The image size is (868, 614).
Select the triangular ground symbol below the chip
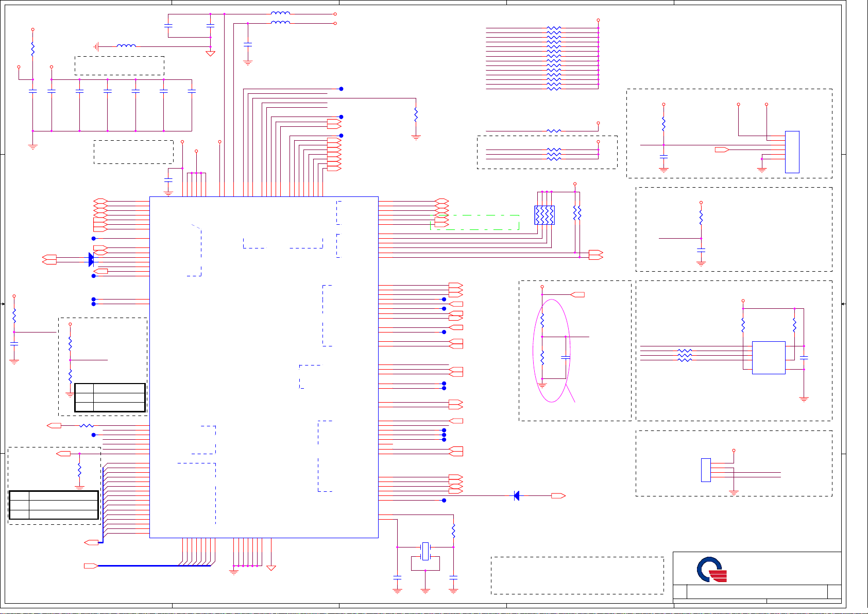(271, 568)
